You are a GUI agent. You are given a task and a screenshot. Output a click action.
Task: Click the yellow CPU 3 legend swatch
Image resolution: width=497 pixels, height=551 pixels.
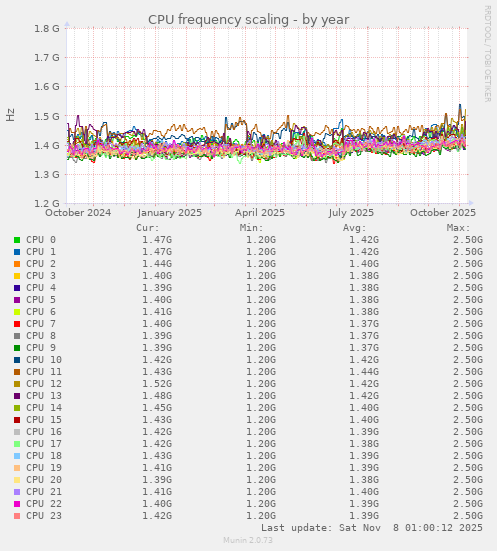click(x=17, y=276)
